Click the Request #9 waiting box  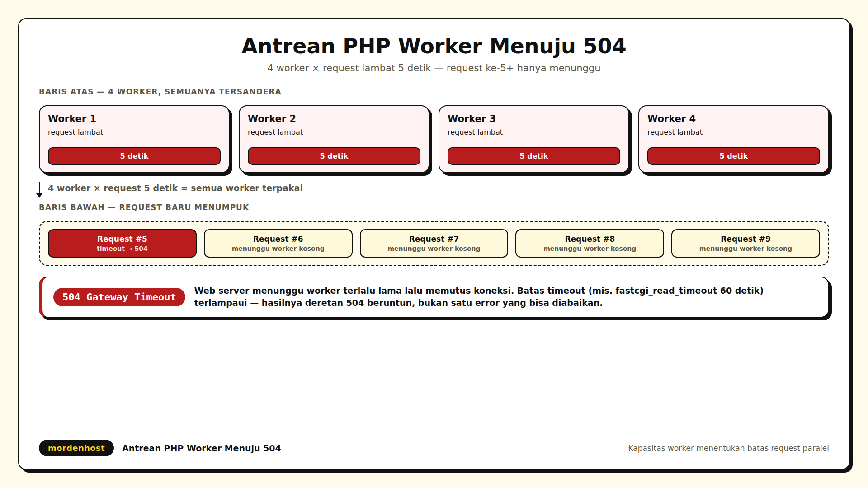pos(745,243)
